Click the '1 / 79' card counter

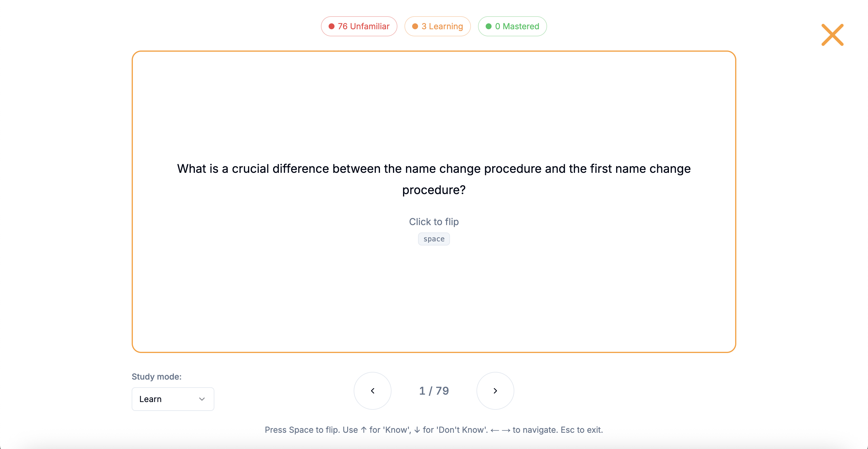coord(434,391)
